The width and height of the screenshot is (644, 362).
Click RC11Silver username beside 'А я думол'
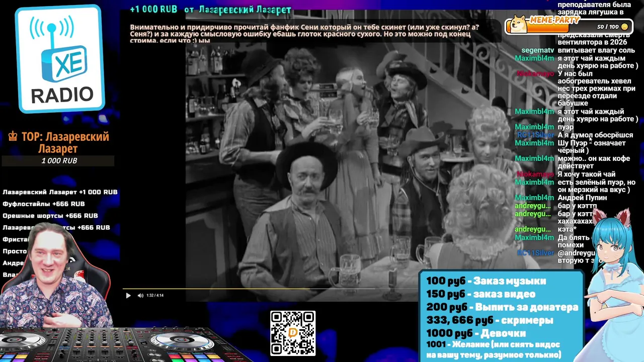pyautogui.click(x=535, y=135)
